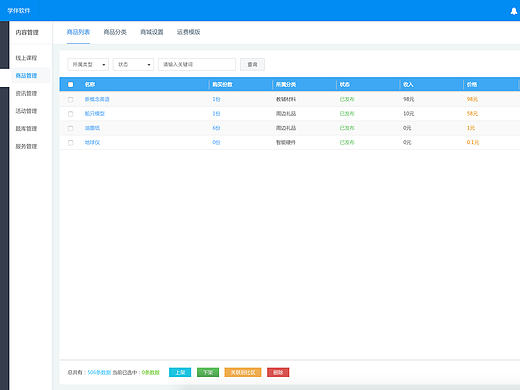The image size is (520, 390).
Task: Click the 名称 column header
Action: 90,84
